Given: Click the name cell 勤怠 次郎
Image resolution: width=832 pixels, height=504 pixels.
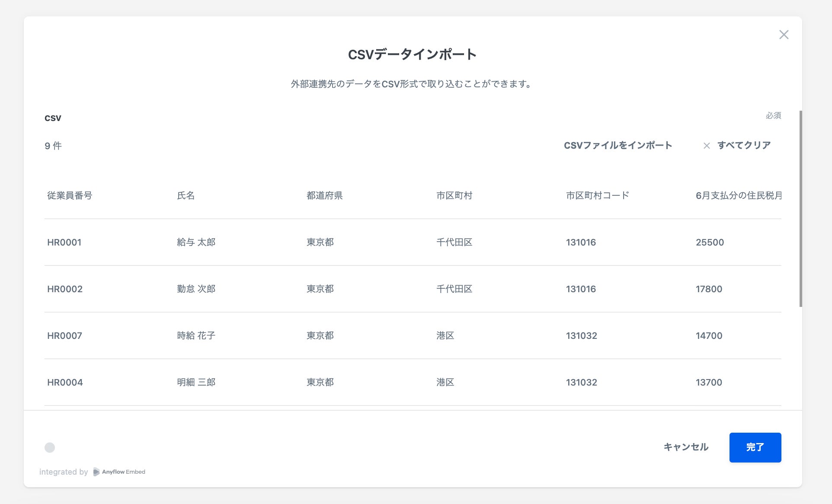Looking at the screenshot, I should [x=196, y=289].
